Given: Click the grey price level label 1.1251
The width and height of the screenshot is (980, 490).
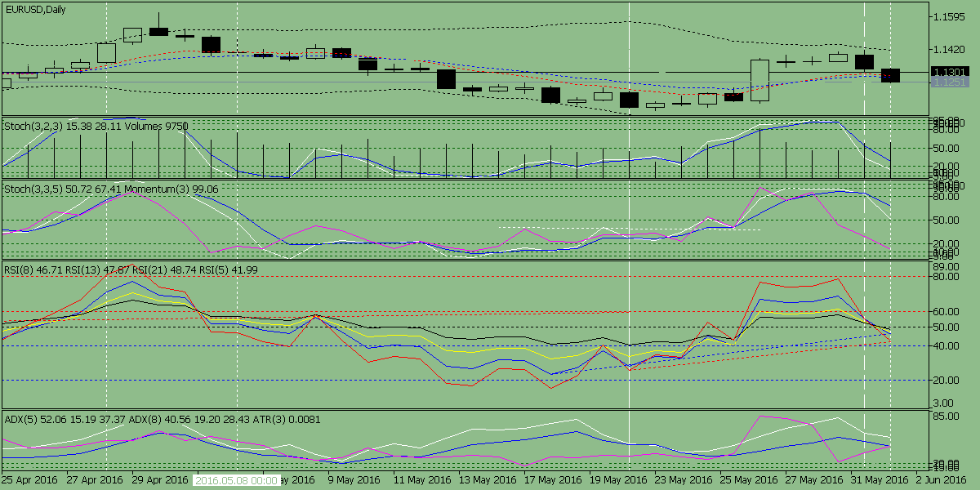Looking at the screenshot, I should 951,82.
